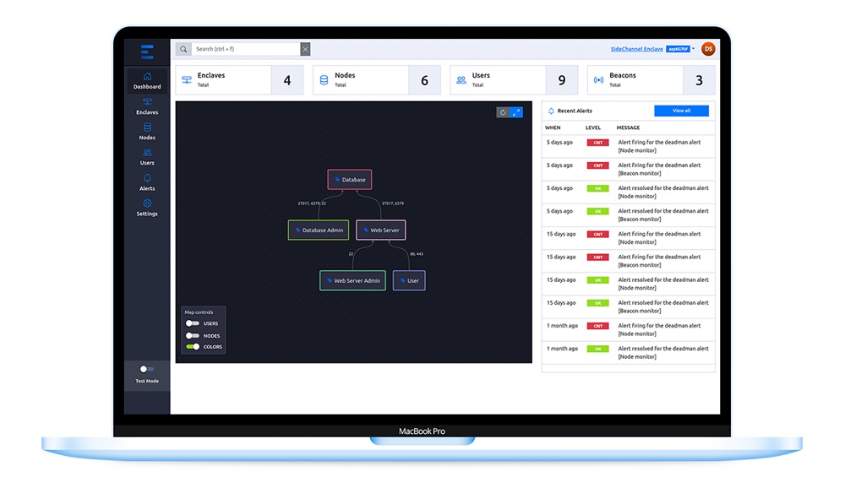
Task: Disable the COLORS toggle in Map controls
Action: point(194,347)
